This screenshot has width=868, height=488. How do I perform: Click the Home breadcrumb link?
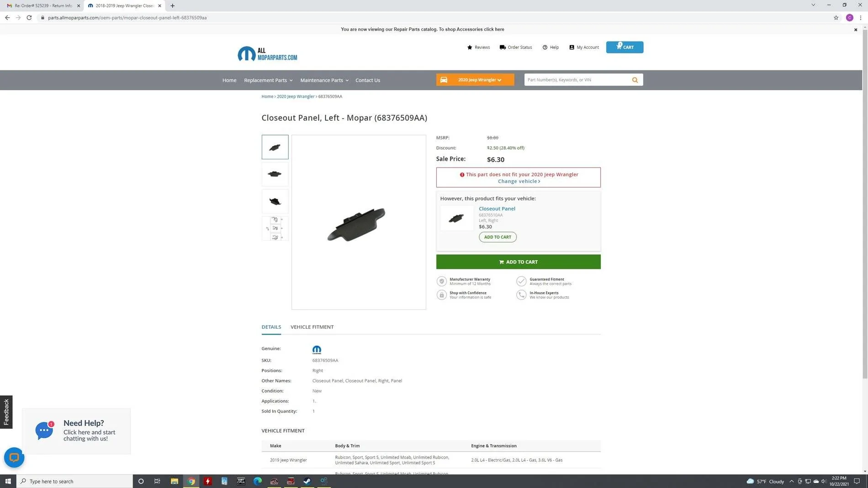click(267, 96)
